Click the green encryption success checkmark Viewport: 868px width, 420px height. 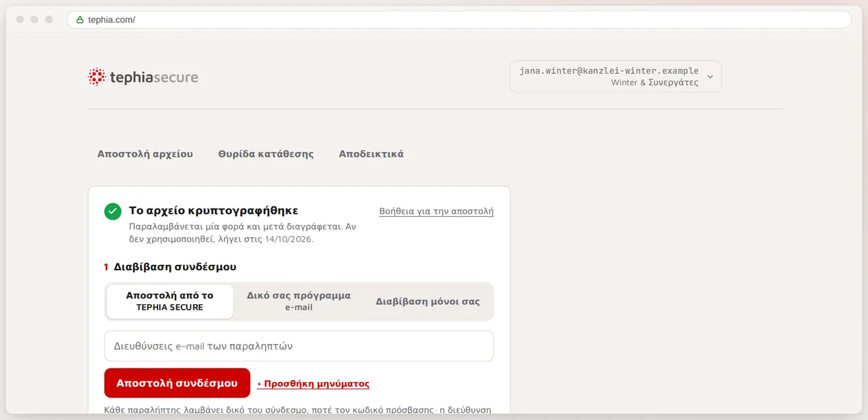point(113,211)
